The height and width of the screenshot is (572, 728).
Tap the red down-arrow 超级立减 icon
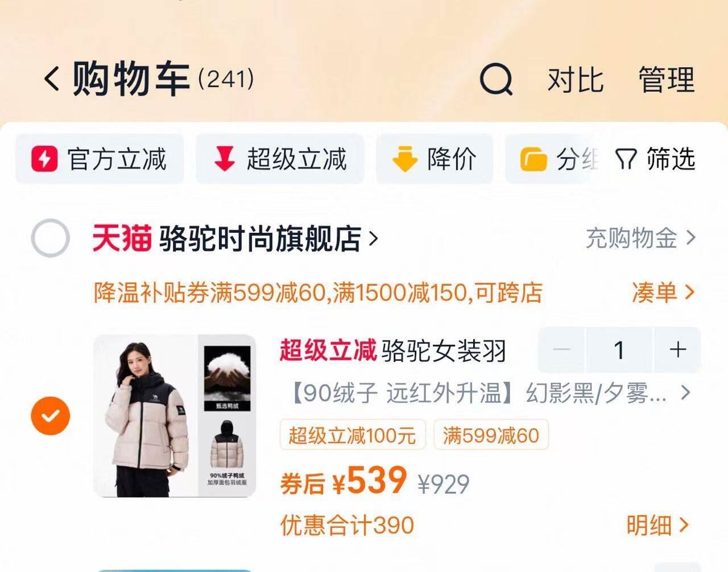coord(224,159)
